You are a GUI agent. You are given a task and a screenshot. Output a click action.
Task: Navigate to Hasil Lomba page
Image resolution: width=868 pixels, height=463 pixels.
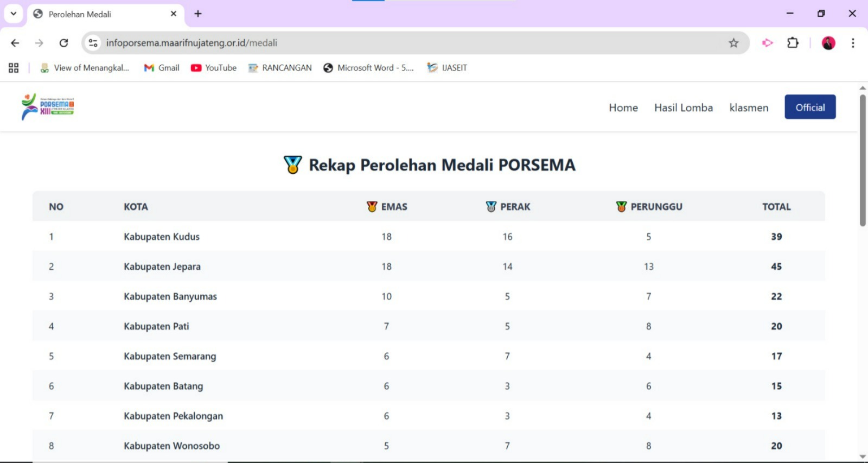pos(683,107)
